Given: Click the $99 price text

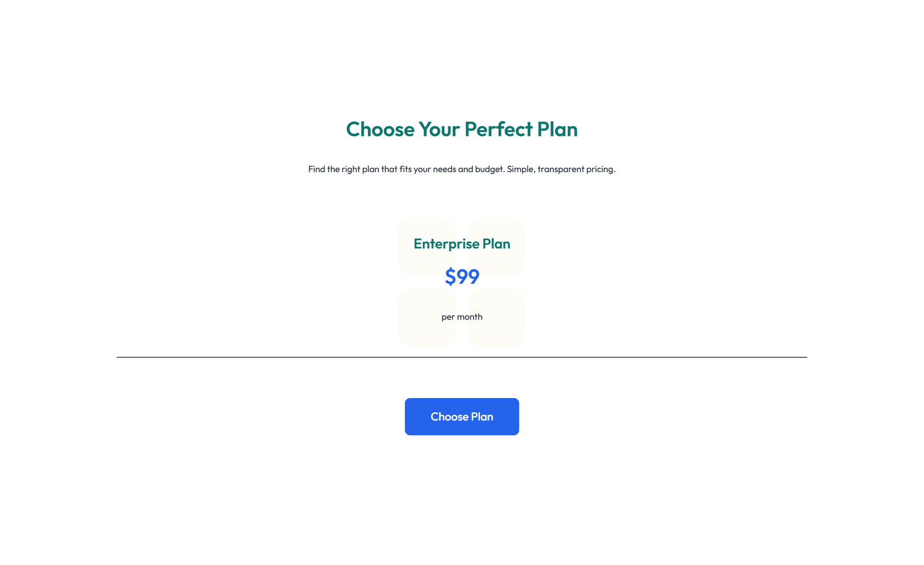Looking at the screenshot, I should click(x=461, y=277).
